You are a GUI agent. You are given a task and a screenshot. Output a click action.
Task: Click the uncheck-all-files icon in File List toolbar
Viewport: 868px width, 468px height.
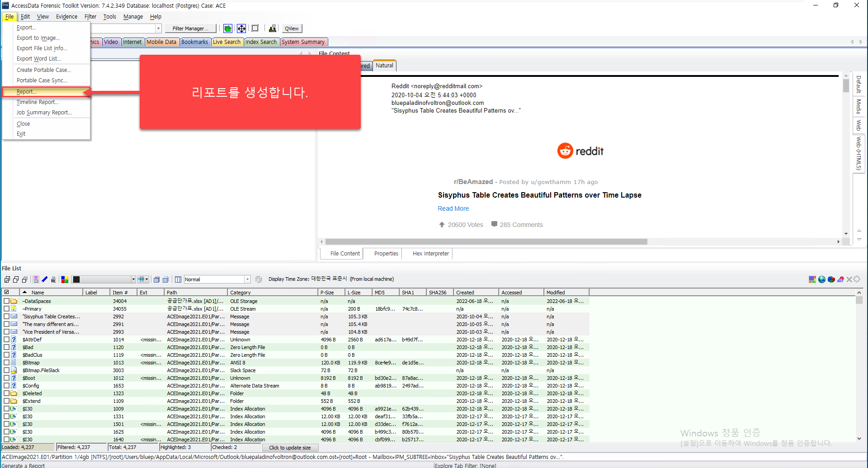pos(16,279)
